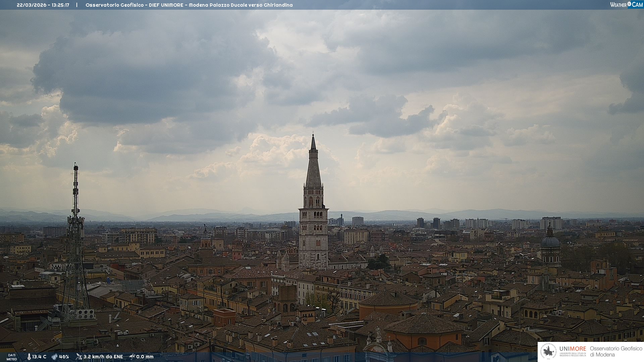The height and width of the screenshot is (362, 644).
Task: Click the WeatherCAM logo
Action: [626, 5]
